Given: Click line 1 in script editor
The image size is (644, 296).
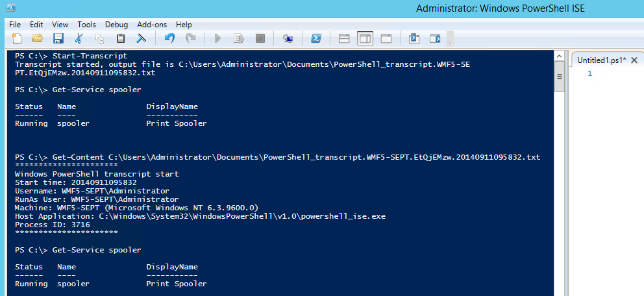Looking at the screenshot, I should [617, 73].
